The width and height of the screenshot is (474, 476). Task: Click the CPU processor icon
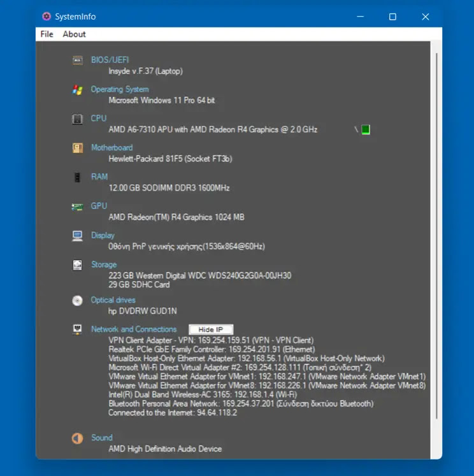coord(77,119)
